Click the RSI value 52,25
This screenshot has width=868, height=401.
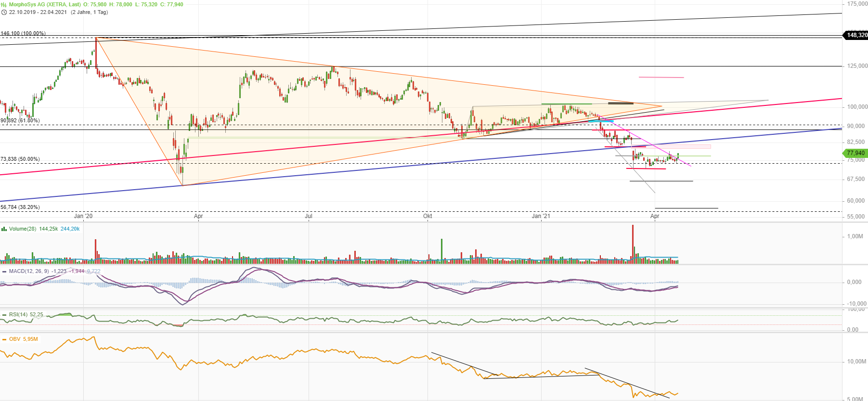tap(37, 314)
